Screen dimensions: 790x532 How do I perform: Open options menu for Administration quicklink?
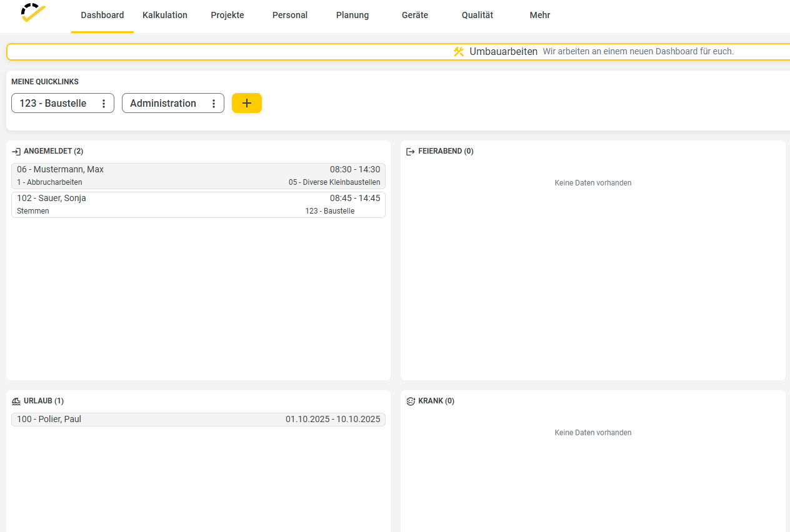click(214, 104)
